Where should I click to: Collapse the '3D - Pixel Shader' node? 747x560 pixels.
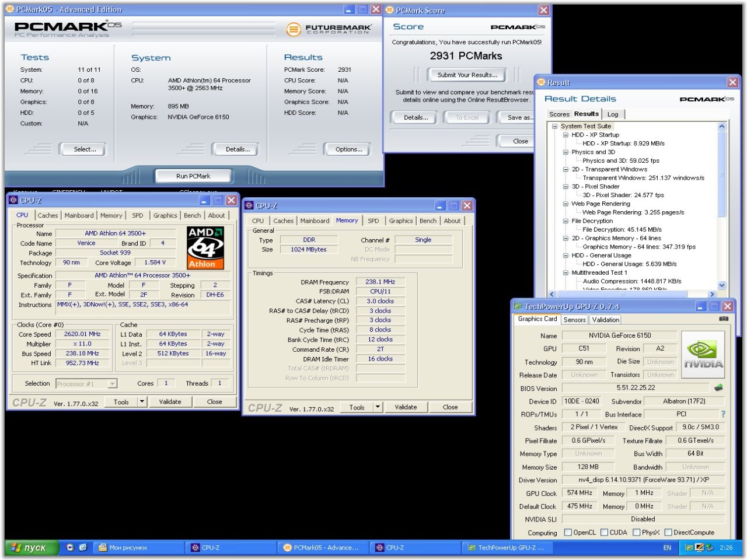pos(566,187)
